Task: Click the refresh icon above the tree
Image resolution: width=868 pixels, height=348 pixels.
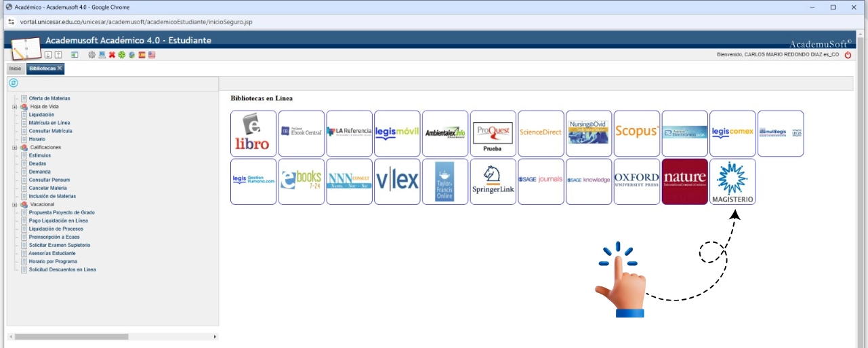Action: tap(13, 83)
